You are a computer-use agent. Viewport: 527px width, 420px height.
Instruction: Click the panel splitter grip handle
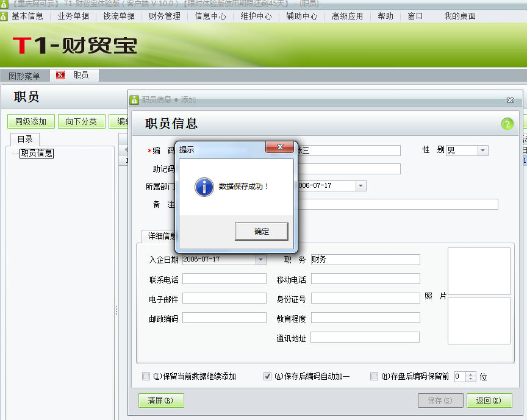(x=117, y=310)
